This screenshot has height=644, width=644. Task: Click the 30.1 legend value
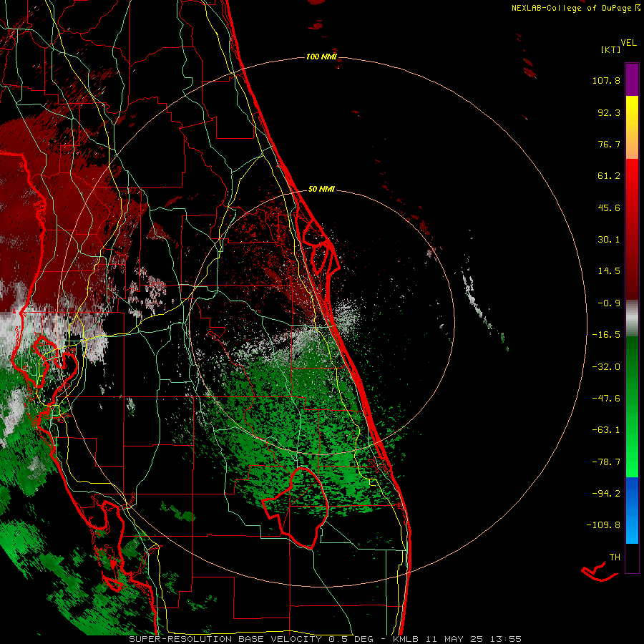click(x=609, y=240)
